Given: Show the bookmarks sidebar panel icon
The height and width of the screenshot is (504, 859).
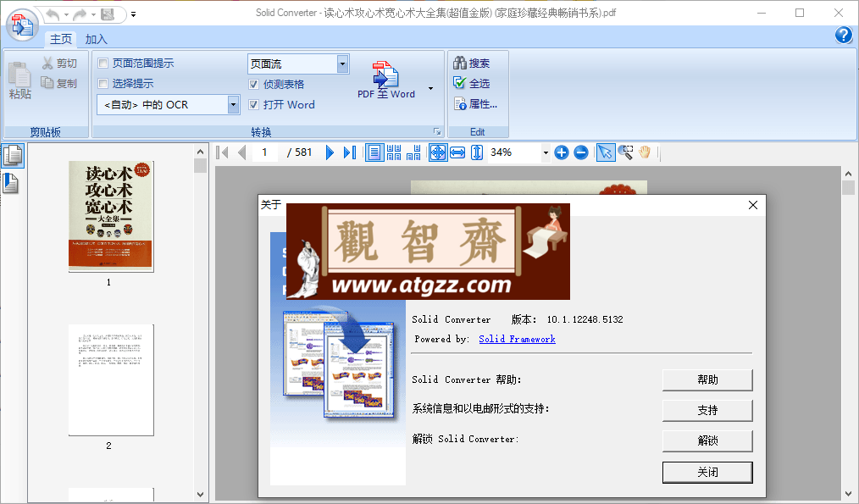Looking at the screenshot, I should point(11,183).
